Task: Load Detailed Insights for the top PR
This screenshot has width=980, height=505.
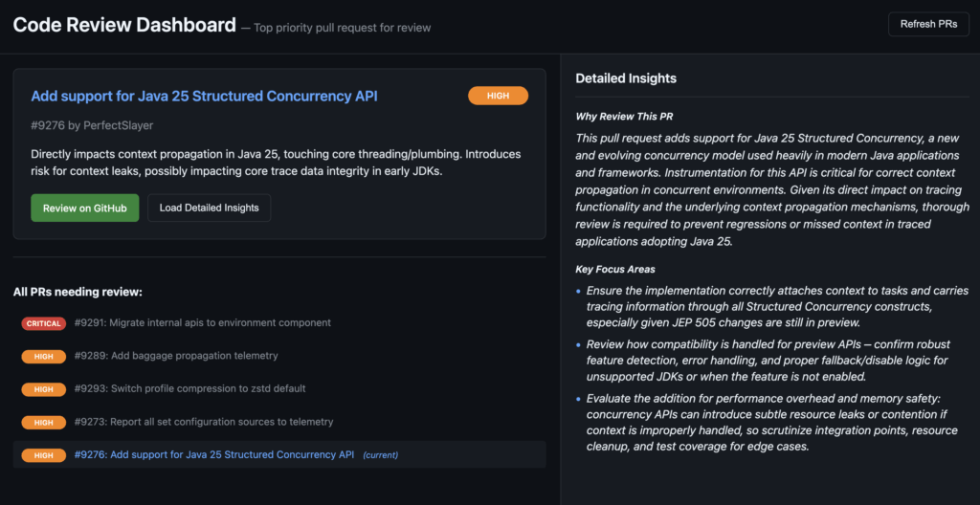Action: [209, 209]
